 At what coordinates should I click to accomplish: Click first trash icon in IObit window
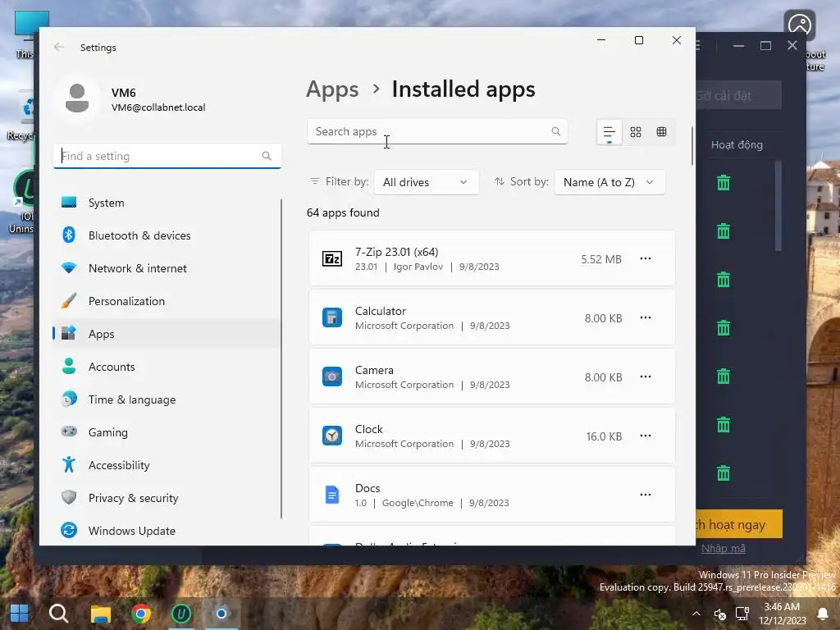point(724,183)
